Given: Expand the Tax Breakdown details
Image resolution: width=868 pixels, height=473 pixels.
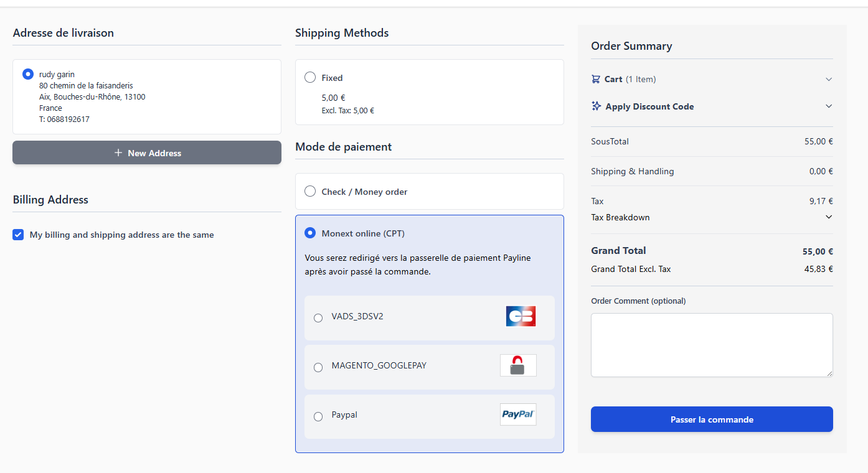Looking at the screenshot, I should pyautogui.click(x=829, y=217).
